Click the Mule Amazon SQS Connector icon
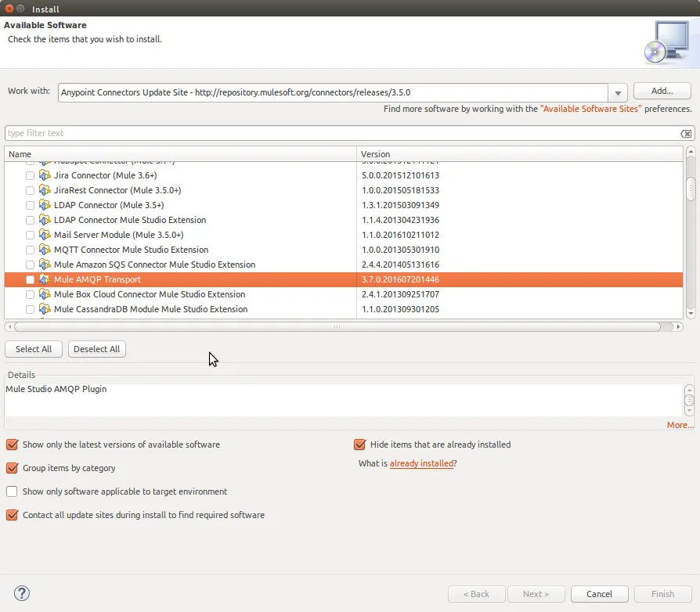This screenshot has width=700, height=612. coord(45,265)
